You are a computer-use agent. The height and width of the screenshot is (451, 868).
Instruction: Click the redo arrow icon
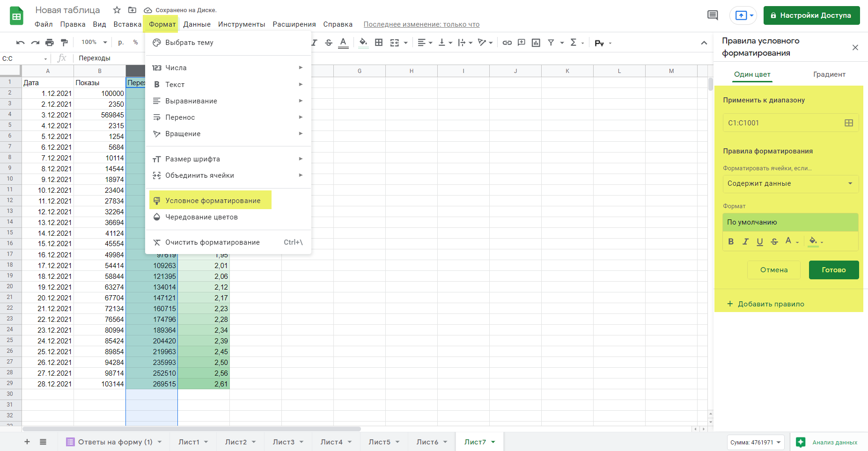35,43
